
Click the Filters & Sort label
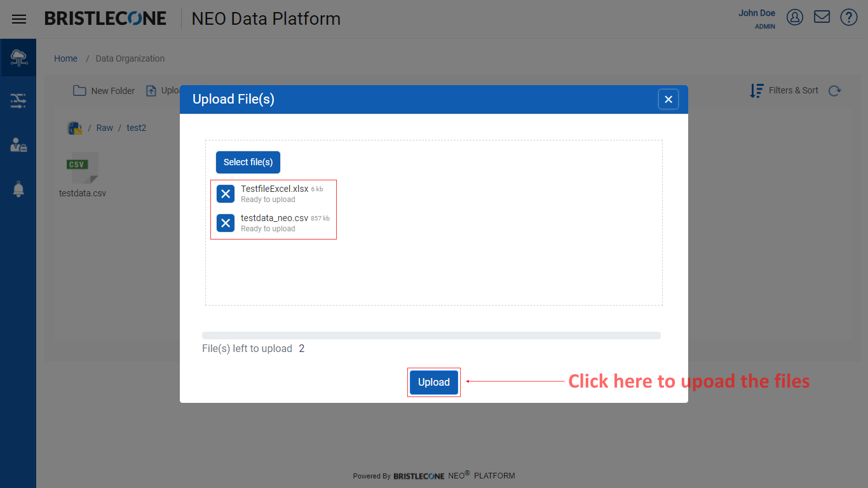794,90
